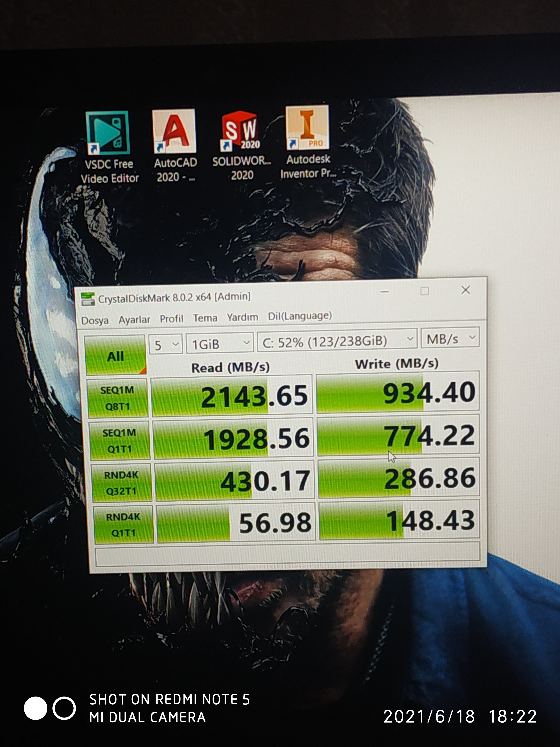This screenshot has width=560, height=747.
Task: Run the SEQ1M Q1T1 benchmark test
Action: pyautogui.click(x=119, y=441)
